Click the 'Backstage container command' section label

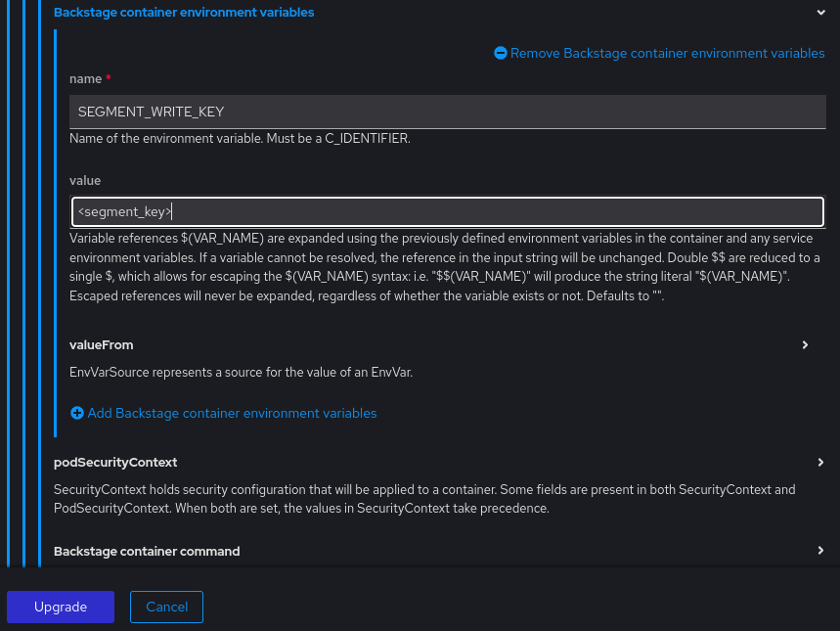point(147,551)
